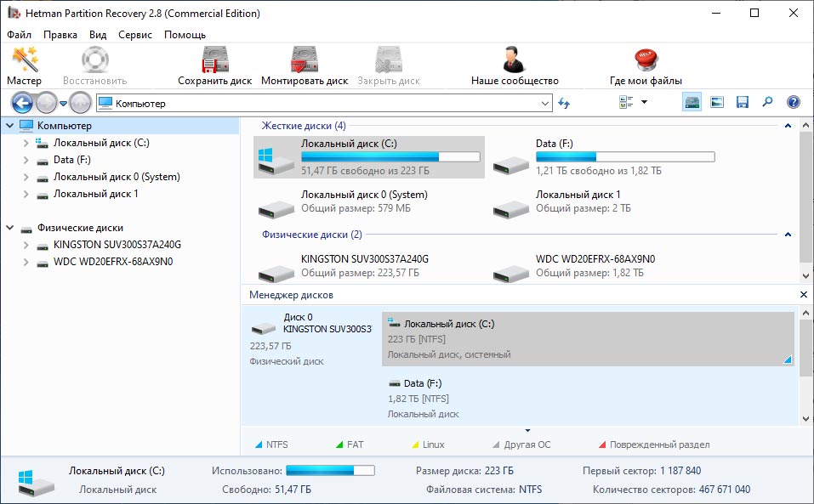Open the Наше сообщество community icon
The height and width of the screenshot is (504, 814).
514,66
